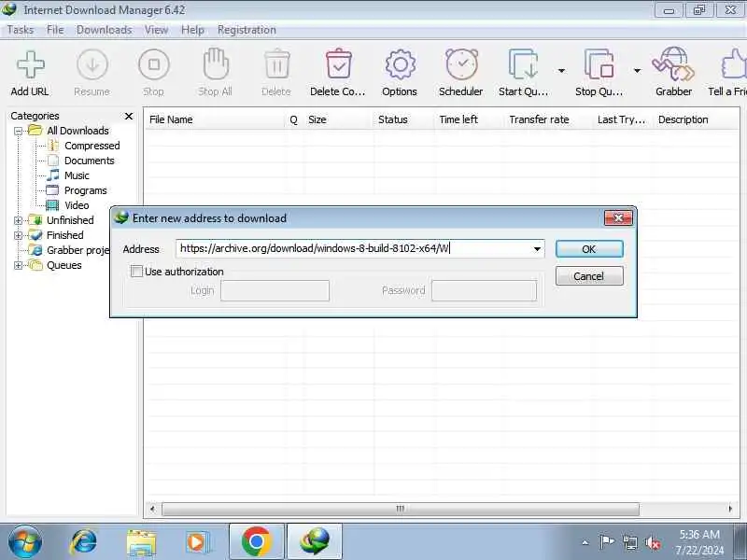Viewport: 747px width, 560px height.
Task: Click the Tell a Friend thumbs-up icon
Action: pos(733,63)
